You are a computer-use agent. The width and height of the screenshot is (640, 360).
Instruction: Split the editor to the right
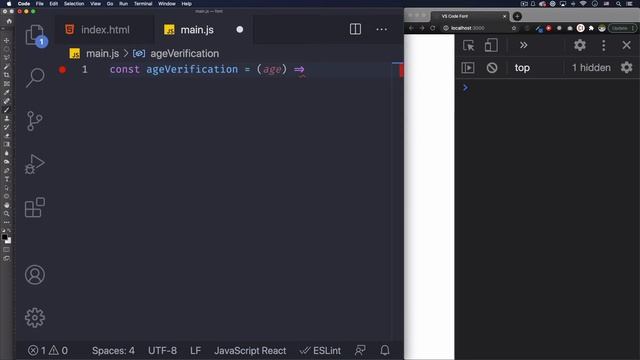(x=355, y=29)
